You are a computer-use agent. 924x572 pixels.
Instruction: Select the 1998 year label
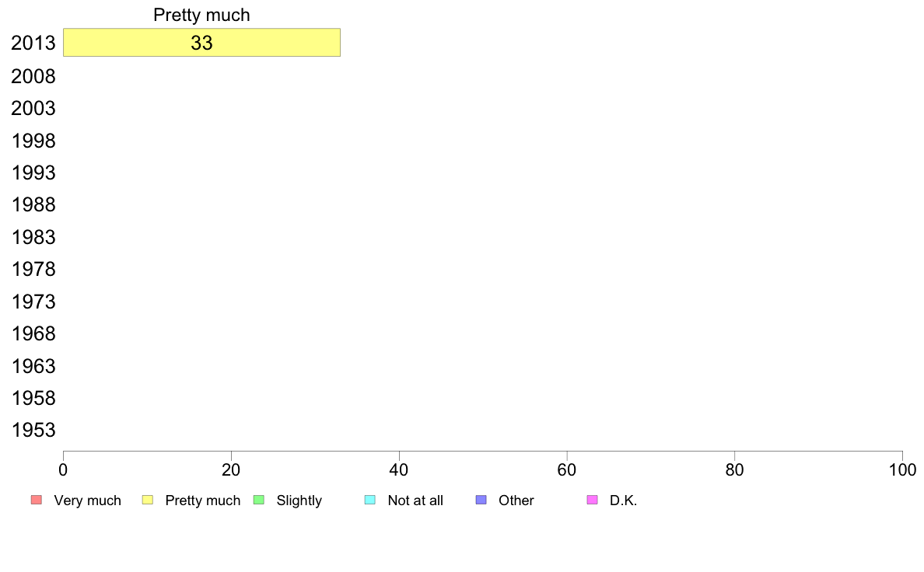[33, 141]
